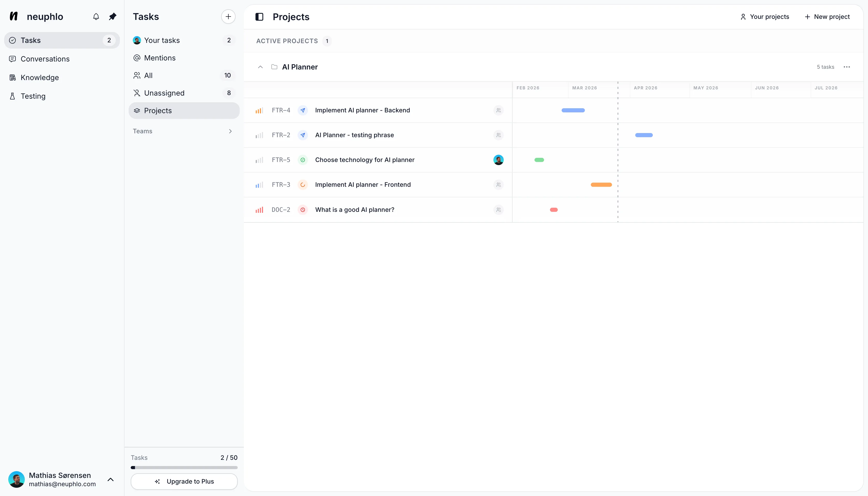Click the urgent status icon on What is a good AI planner?

[x=303, y=210]
